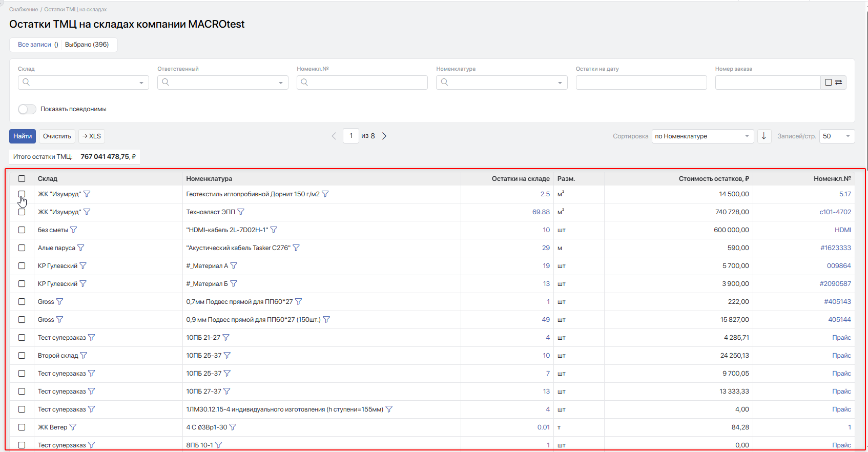Click funnel icon next to Второй склад
The width and height of the screenshot is (868, 452).
click(x=84, y=356)
